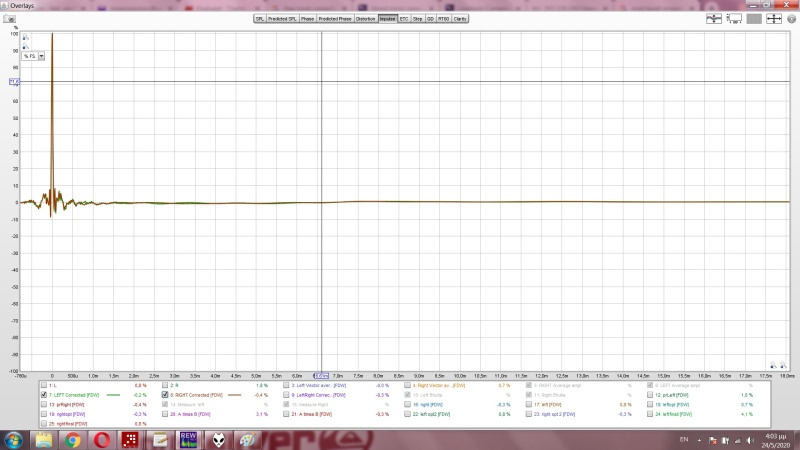Switch to the SPL tab
The image size is (800, 450).
coord(260,18)
